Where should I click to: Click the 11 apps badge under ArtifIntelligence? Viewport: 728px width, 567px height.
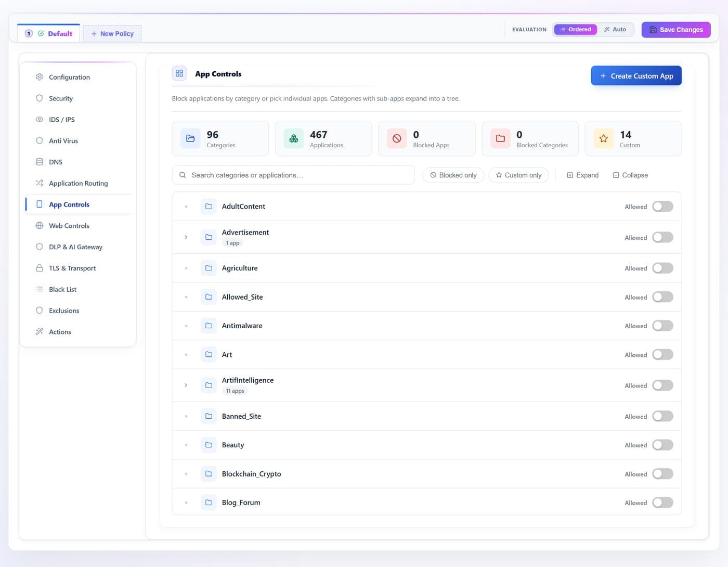235,391
